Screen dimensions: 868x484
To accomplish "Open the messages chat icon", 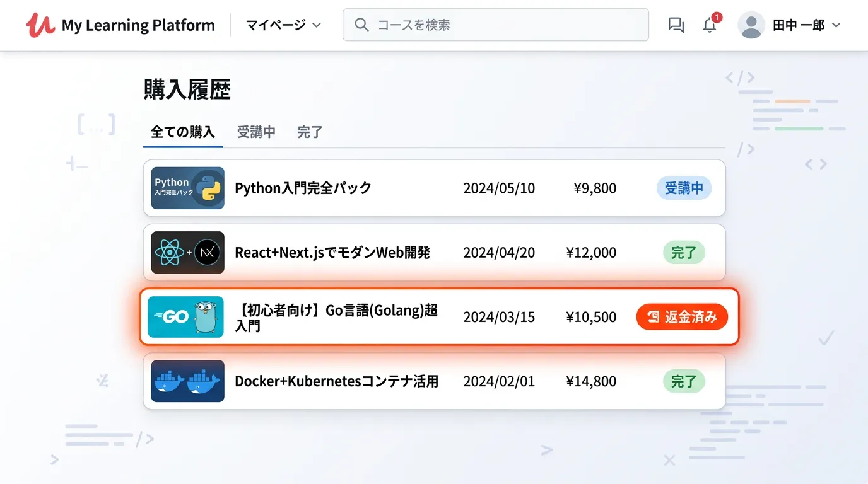I will point(676,25).
